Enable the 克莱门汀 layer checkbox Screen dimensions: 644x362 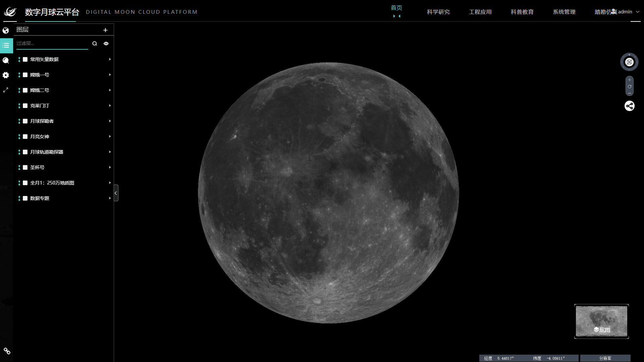click(x=25, y=106)
